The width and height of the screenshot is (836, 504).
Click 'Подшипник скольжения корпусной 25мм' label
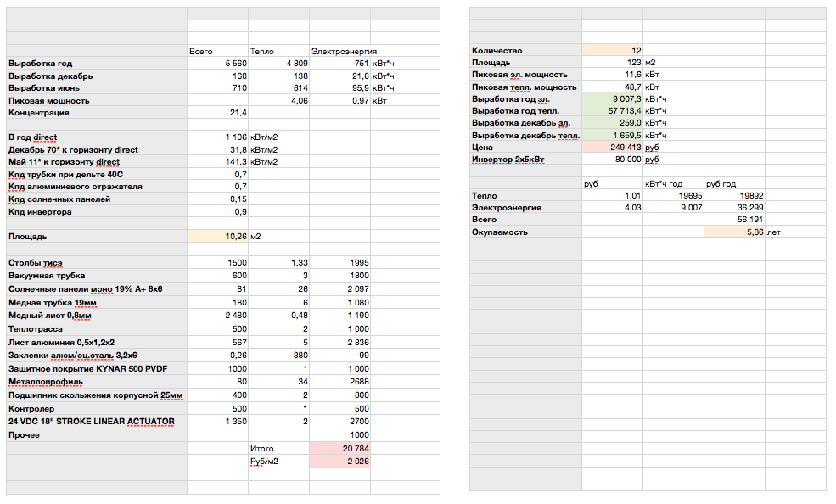click(95, 395)
